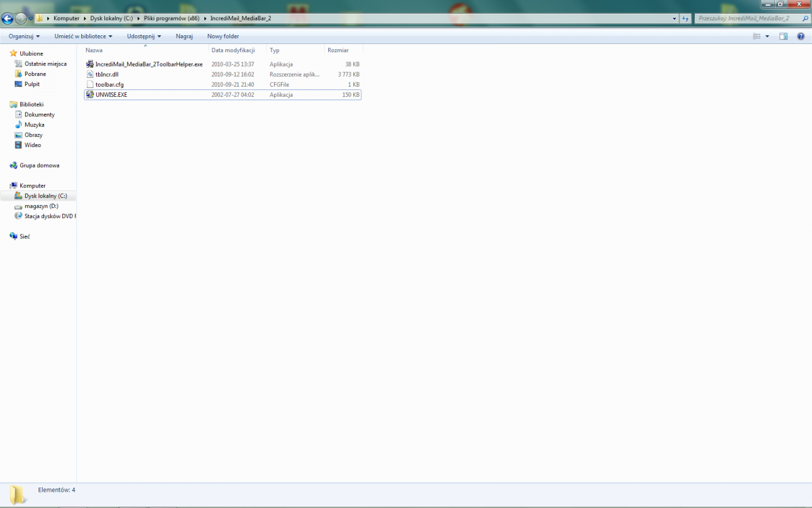812x508 pixels.
Task: Click the greyed Forward navigation arrow
Action: [x=21, y=19]
